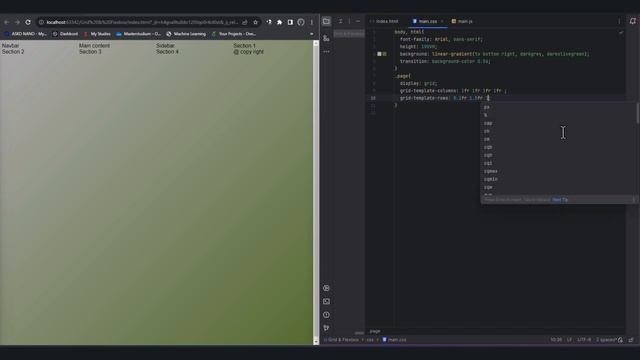The width and height of the screenshot is (640, 360).
Task: Click the '@ copy right' text in page
Action: 249,52
